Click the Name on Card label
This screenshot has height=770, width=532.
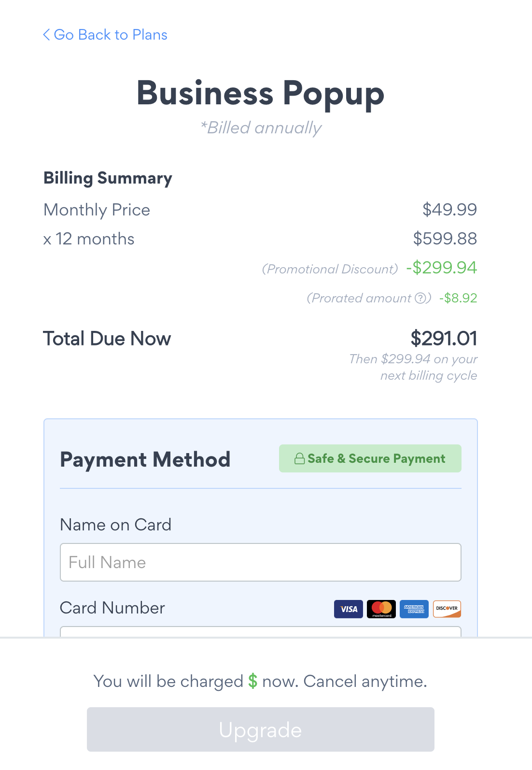pos(116,525)
